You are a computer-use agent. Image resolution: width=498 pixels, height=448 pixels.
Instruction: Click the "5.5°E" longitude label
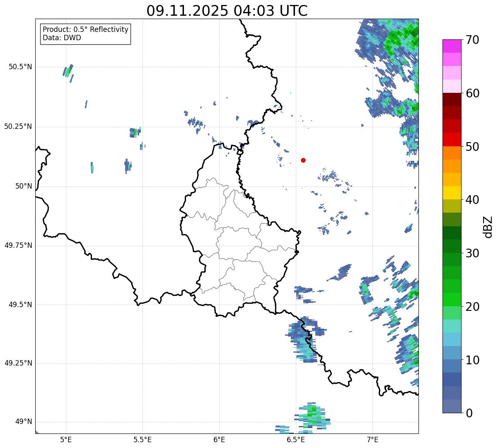pyautogui.click(x=143, y=439)
